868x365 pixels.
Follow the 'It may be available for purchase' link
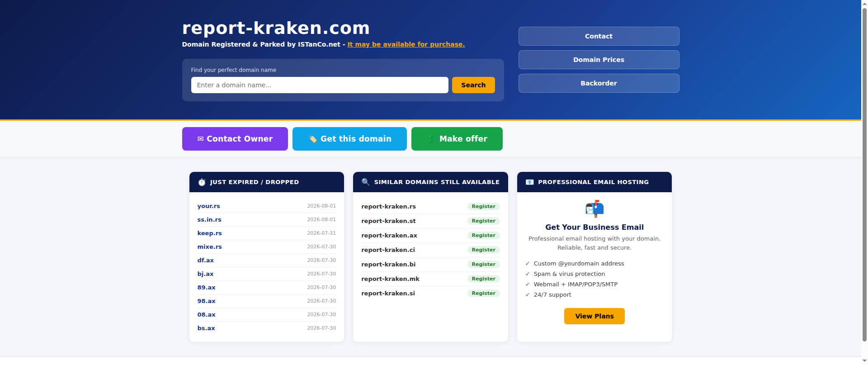point(406,44)
